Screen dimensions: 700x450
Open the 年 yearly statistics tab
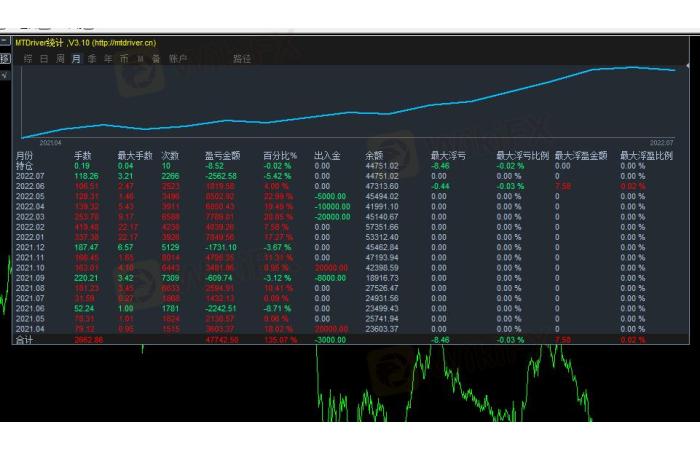pos(108,59)
